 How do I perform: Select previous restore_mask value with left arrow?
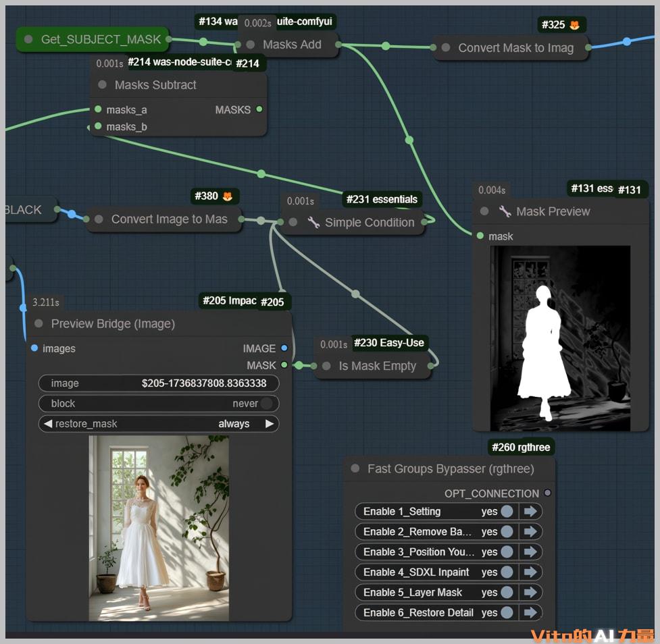[47, 423]
